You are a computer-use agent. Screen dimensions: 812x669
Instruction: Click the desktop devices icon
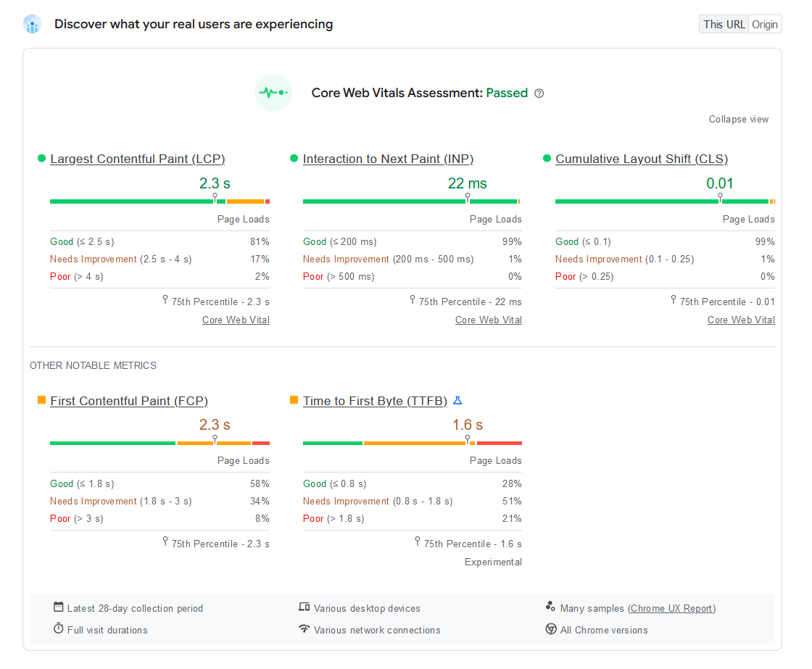coord(304,607)
